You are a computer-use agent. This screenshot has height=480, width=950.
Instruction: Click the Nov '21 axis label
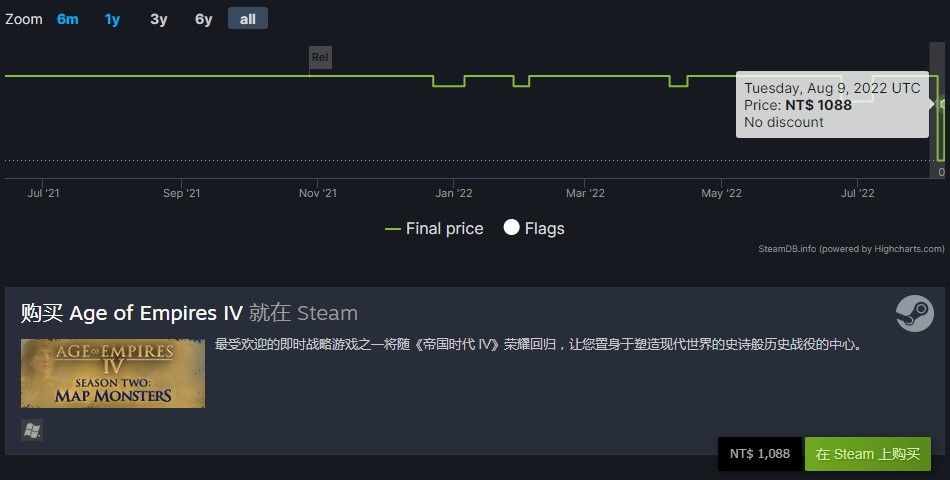tap(317, 193)
